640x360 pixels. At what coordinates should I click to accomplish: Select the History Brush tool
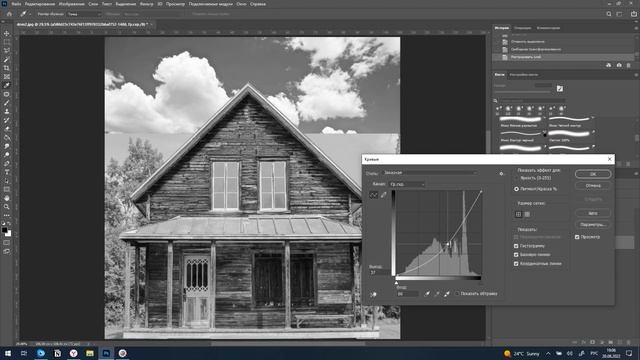tap(7, 120)
